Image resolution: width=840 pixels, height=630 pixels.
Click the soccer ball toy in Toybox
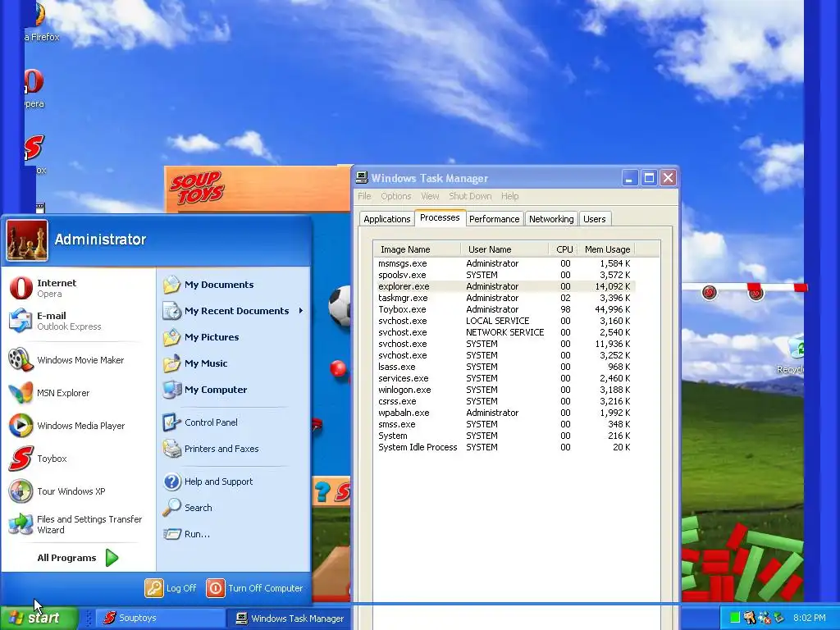340,307
